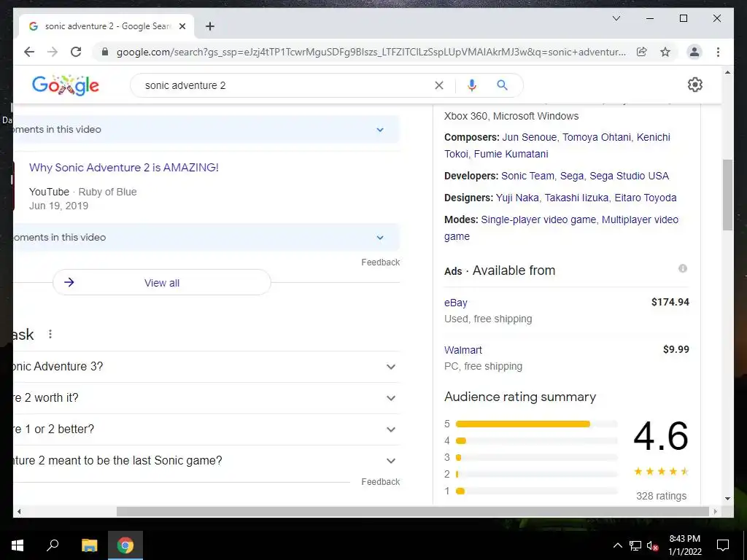Click the ads info icon near Available from
The width and height of the screenshot is (747, 560).
[x=683, y=268]
